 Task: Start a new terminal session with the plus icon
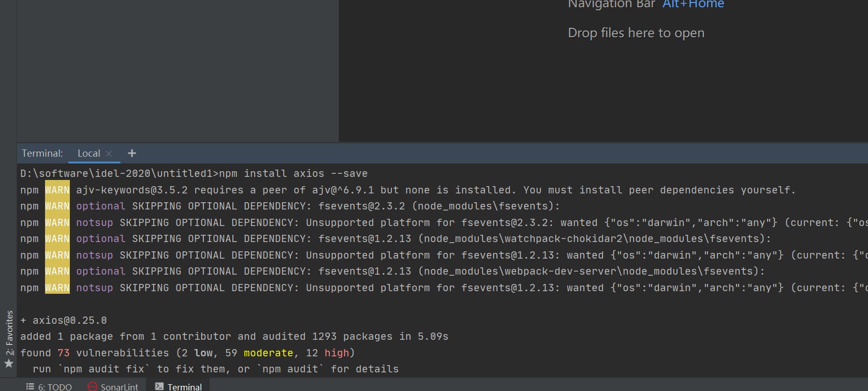click(131, 153)
